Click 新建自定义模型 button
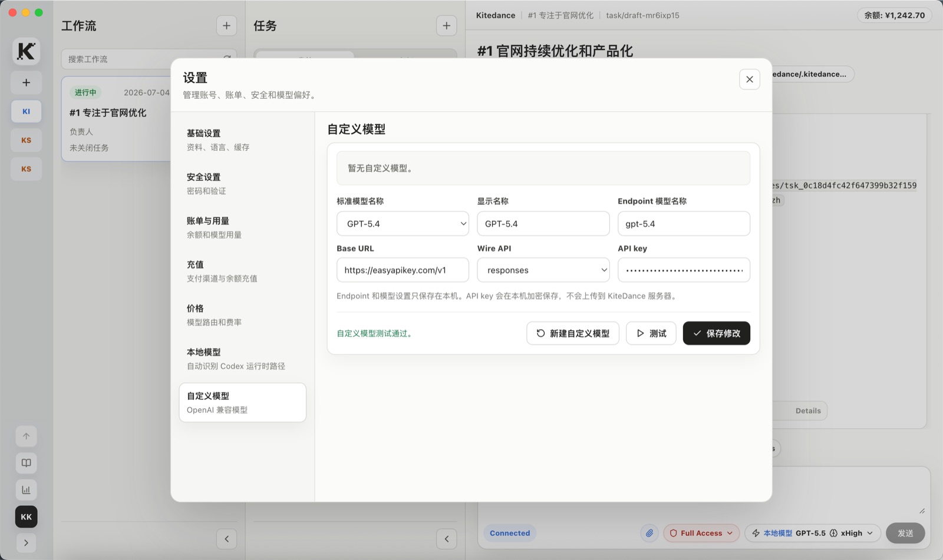 pos(572,333)
